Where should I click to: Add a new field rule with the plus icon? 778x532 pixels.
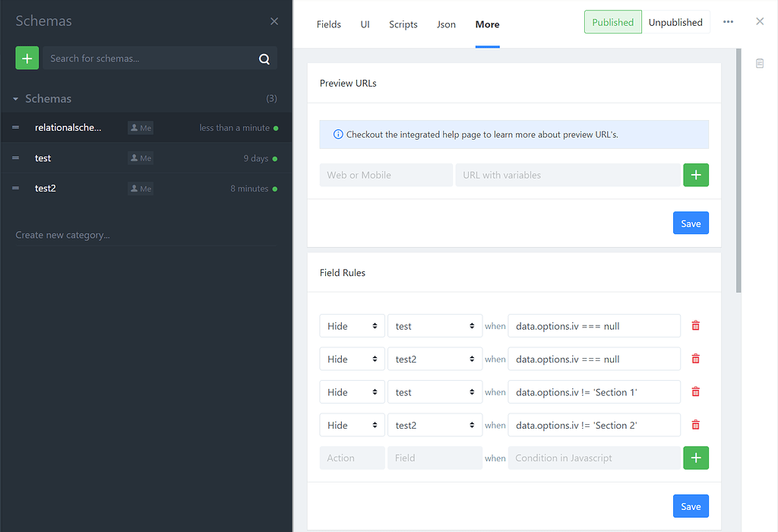(696, 458)
